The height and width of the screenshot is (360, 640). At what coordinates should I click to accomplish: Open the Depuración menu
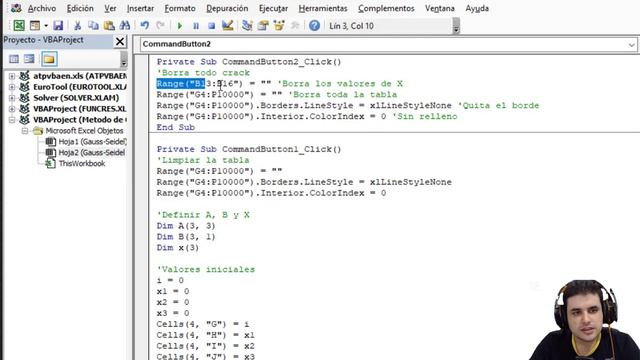(x=227, y=9)
